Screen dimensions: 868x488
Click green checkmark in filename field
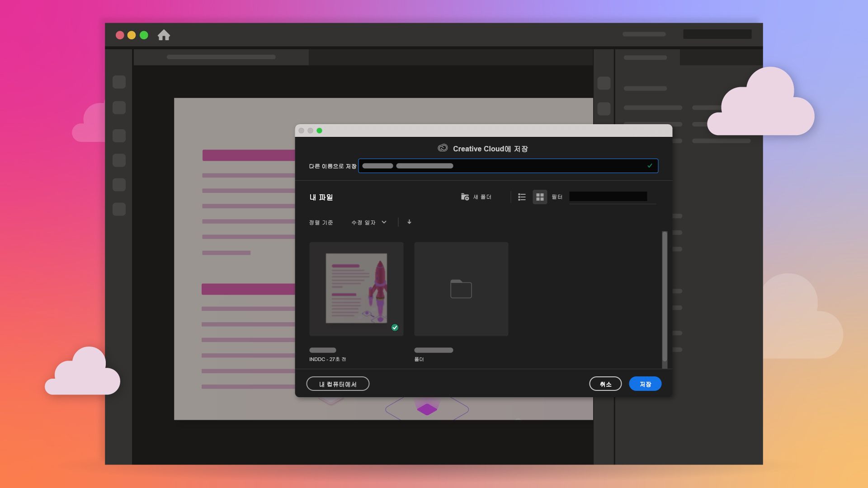(650, 166)
